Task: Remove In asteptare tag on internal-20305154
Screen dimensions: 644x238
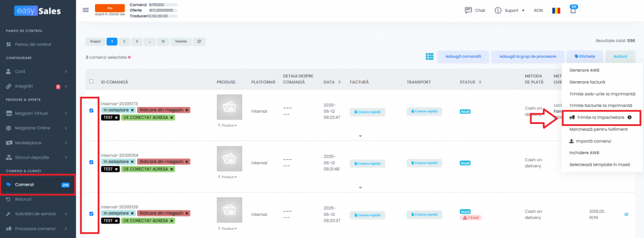Action: tap(132, 162)
